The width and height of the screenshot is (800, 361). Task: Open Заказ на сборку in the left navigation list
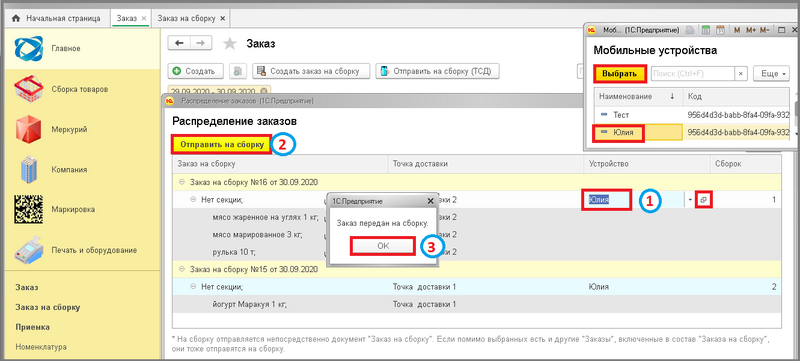point(47,307)
